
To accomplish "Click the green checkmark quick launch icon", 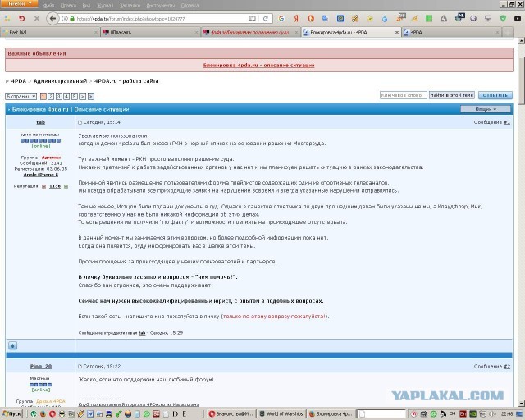I will tap(118, 414).
